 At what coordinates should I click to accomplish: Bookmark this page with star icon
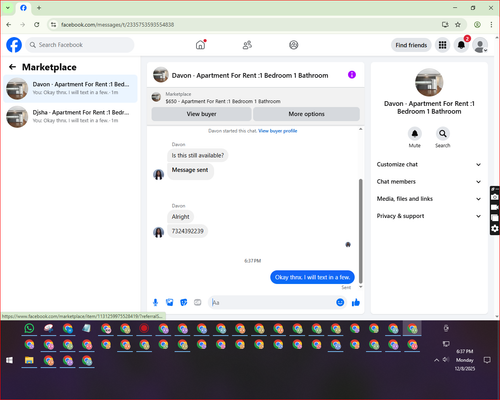click(x=458, y=25)
